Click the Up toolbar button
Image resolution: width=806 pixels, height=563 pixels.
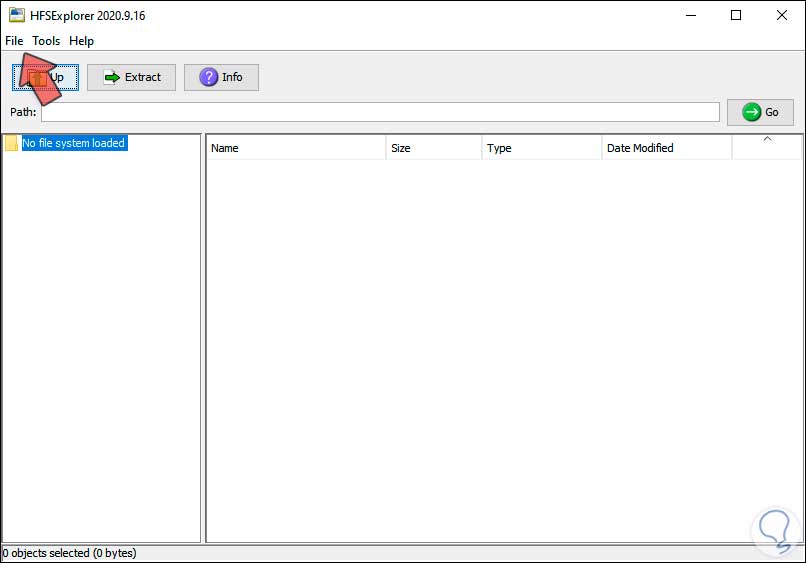click(x=45, y=78)
